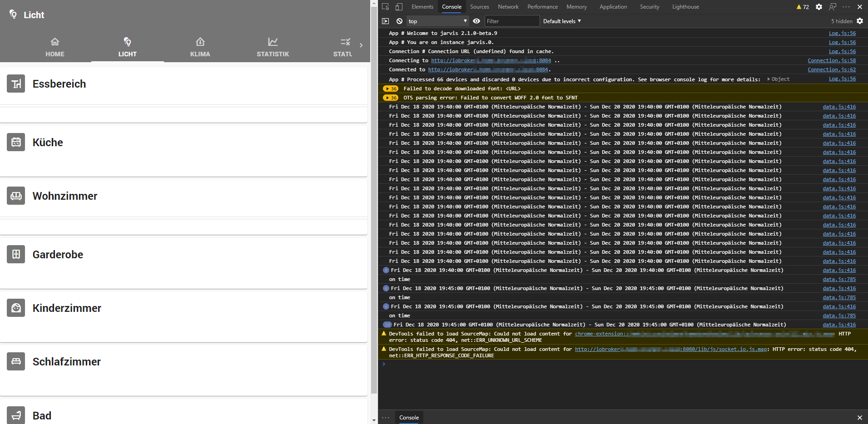868x424 pixels.
Task: Click the 72 warnings counter
Action: 803,7
